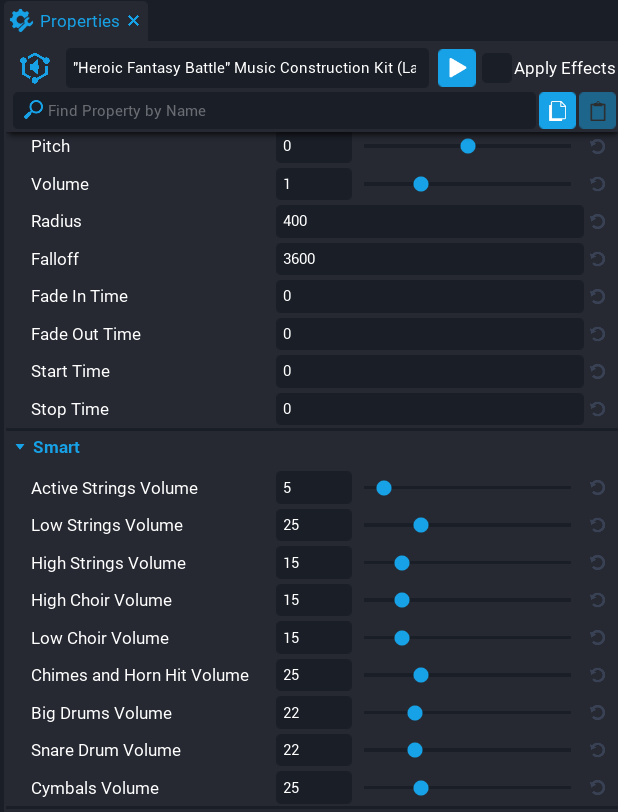Click the copy properties icon
Screen dimensions: 618x812
[x=557, y=110]
